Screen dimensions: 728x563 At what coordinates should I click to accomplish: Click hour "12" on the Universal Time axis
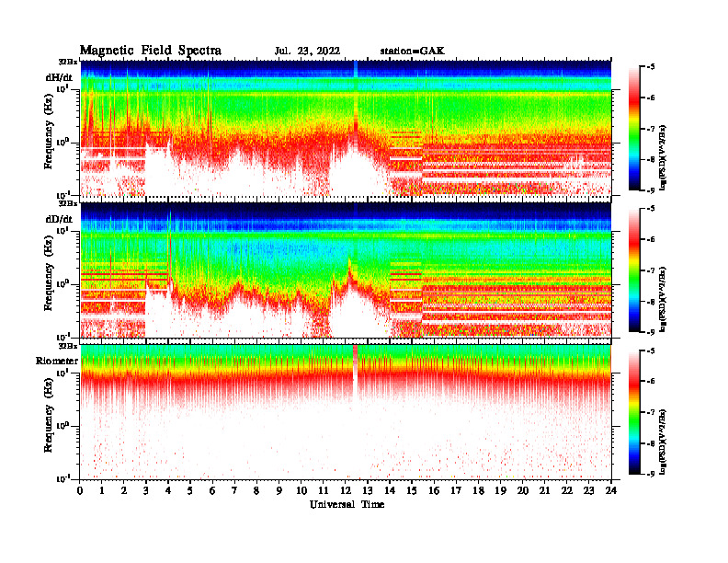click(346, 491)
